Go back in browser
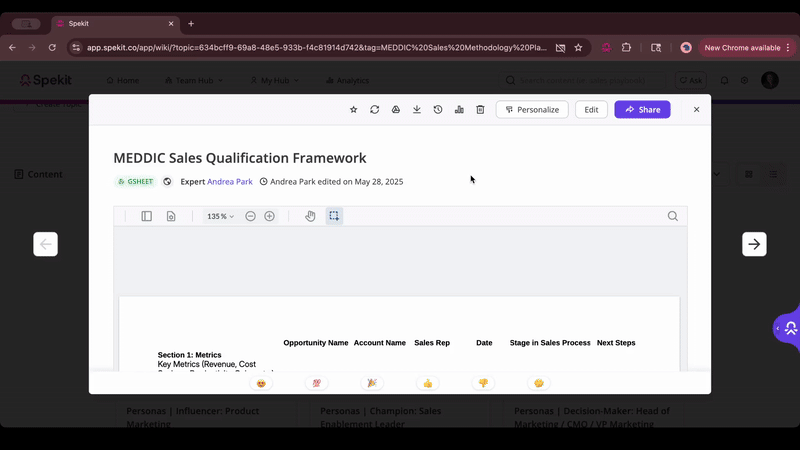This screenshot has width=800, height=450. tap(12, 47)
